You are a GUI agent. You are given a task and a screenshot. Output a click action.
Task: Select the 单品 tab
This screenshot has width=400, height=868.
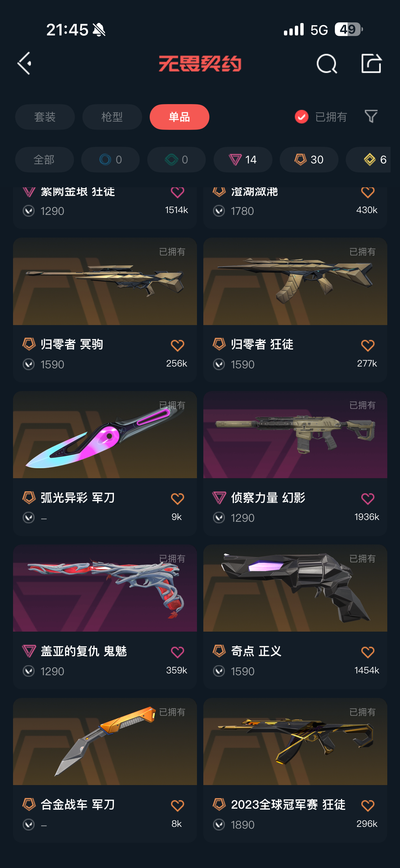(179, 117)
